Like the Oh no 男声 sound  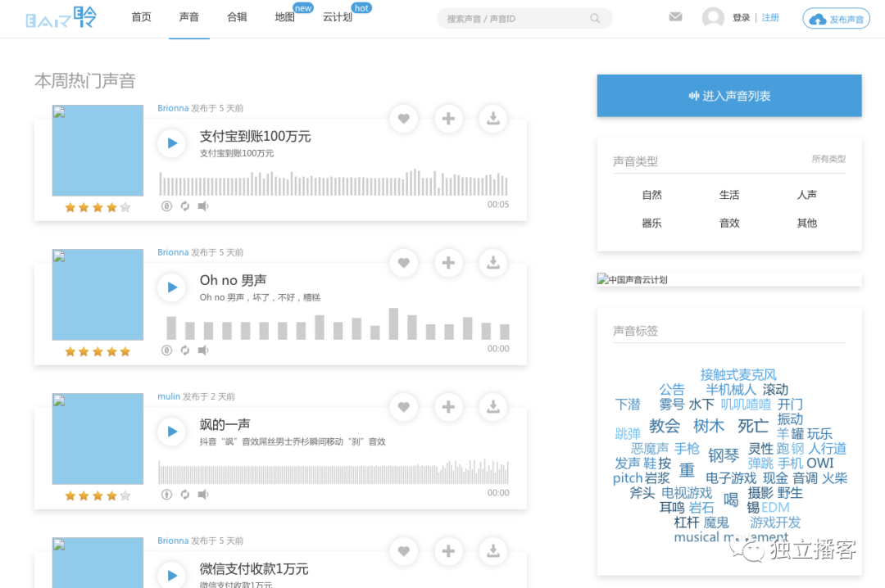coord(403,262)
